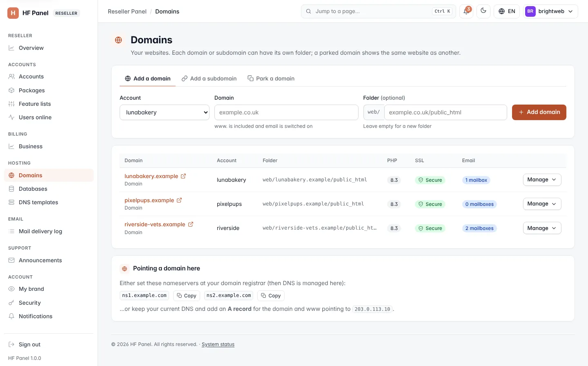This screenshot has width=588, height=366.
Task: Toggle dark mode moon icon
Action: tap(483, 11)
